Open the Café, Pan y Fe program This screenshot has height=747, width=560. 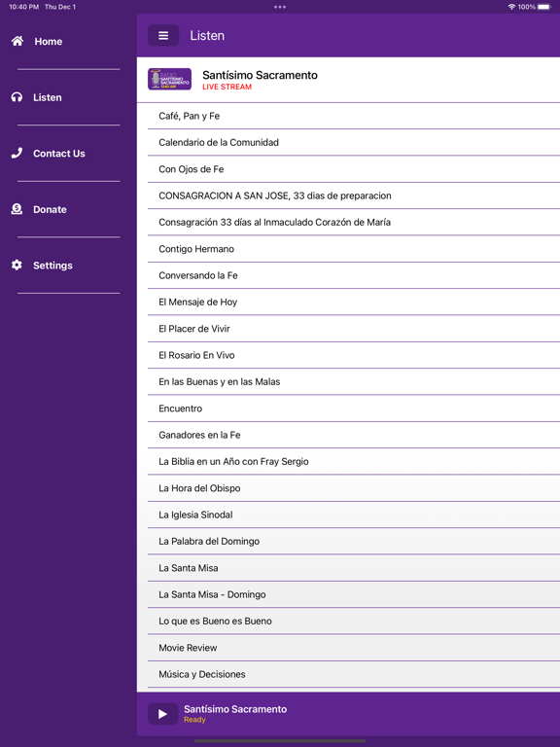pos(354,116)
